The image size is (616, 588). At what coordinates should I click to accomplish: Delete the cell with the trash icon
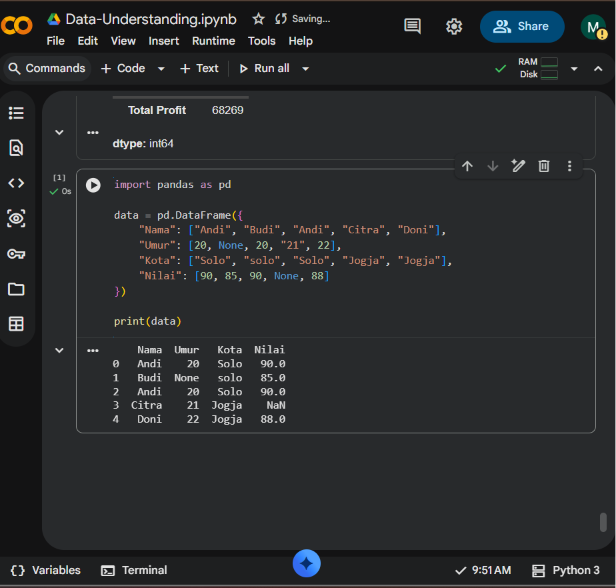544,166
